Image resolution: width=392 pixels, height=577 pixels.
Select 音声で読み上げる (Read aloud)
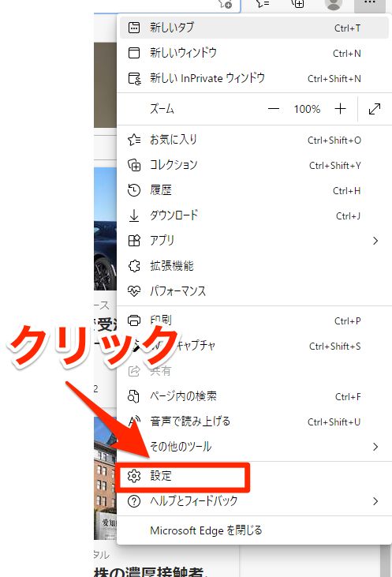[x=254, y=422]
